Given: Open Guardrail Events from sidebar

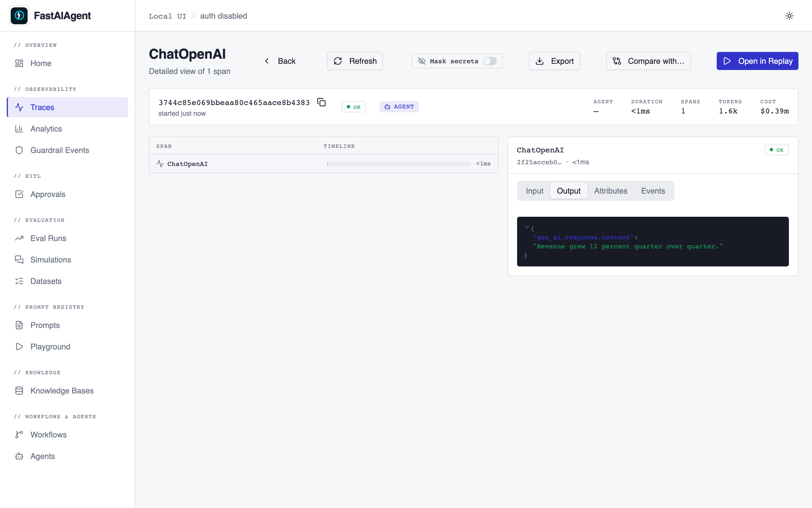Looking at the screenshot, I should coord(67,150).
